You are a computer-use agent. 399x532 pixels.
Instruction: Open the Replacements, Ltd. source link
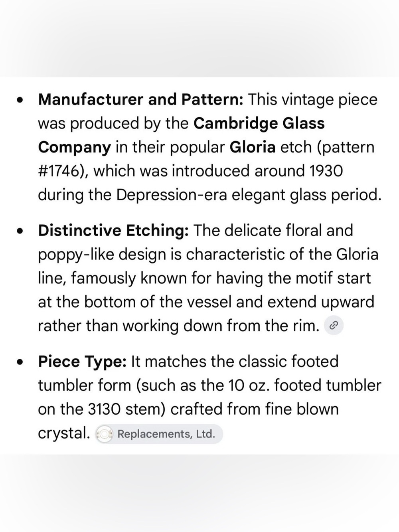coord(159,434)
